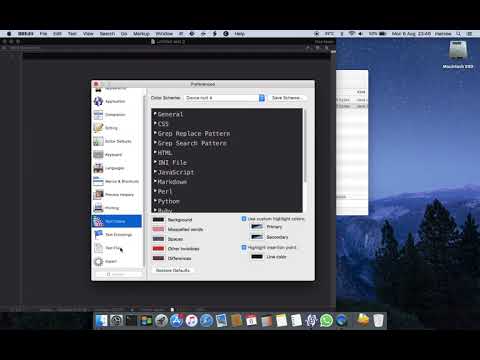Click the Save Scheme button

point(287,98)
